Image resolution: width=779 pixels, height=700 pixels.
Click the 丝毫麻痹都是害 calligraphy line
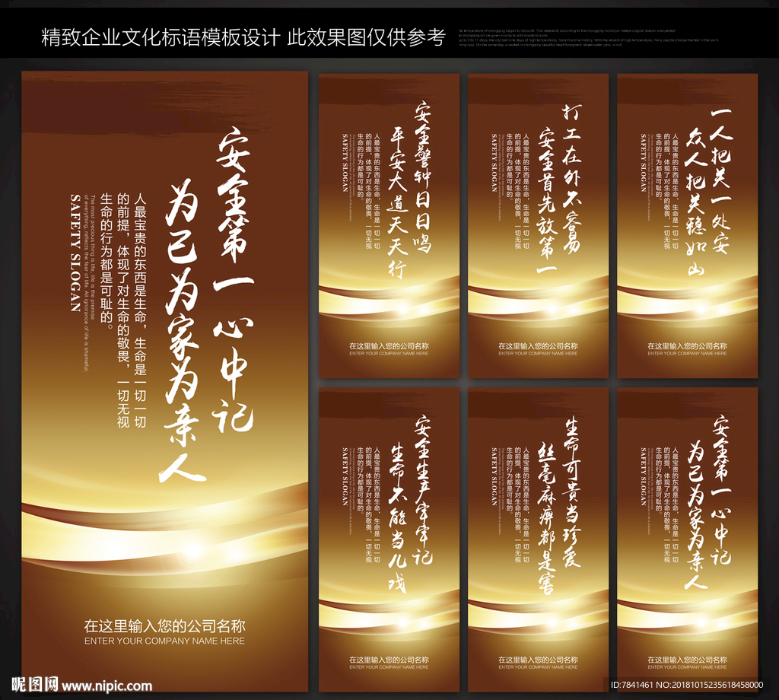pyautogui.click(x=547, y=518)
